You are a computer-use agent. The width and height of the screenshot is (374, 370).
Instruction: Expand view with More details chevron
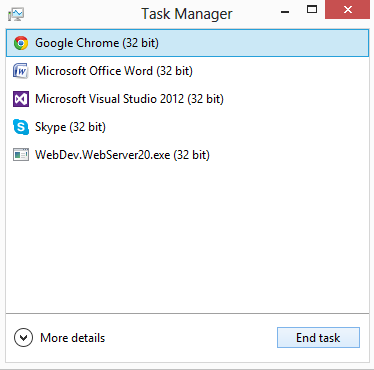pyautogui.click(x=23, y=338)
